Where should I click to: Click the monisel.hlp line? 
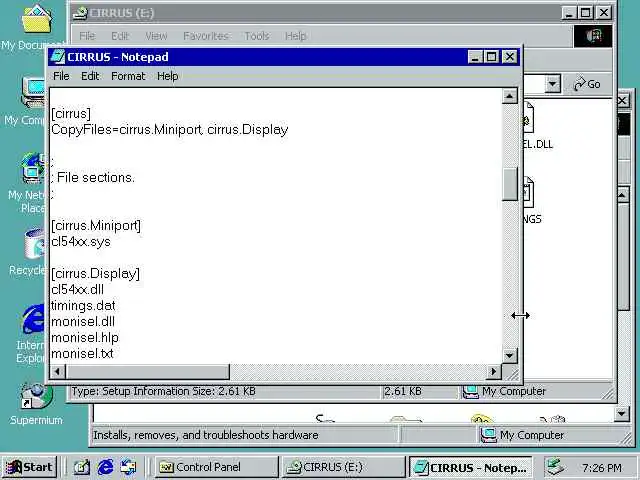coord(85,338)
